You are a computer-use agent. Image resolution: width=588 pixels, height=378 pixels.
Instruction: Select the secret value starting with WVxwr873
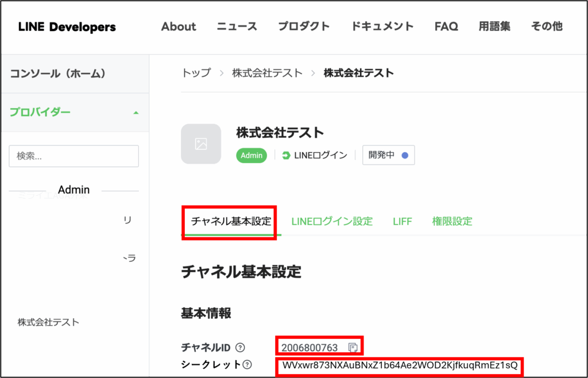(x=400, y=365)
